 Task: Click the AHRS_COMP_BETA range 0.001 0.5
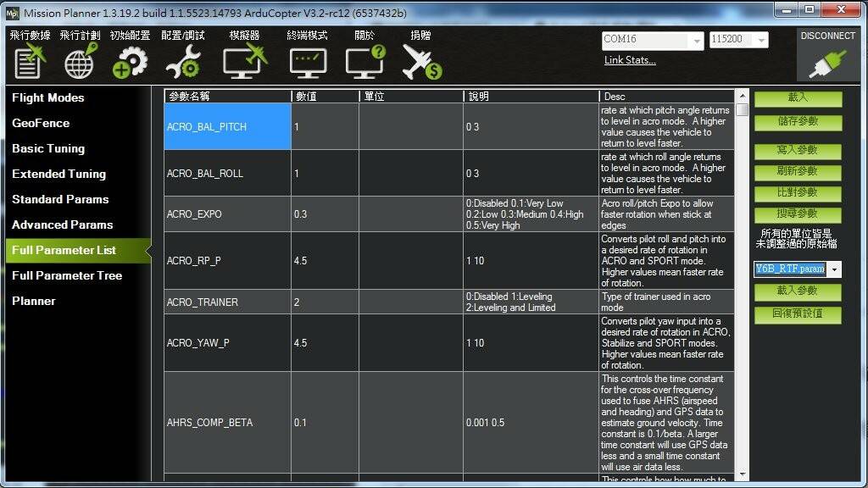tap(531, 423)
